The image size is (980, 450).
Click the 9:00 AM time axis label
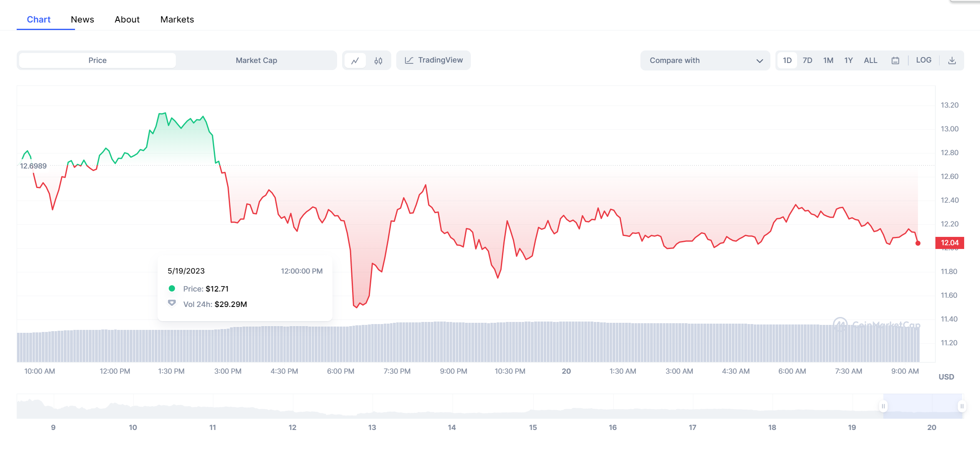coord(905,371)
